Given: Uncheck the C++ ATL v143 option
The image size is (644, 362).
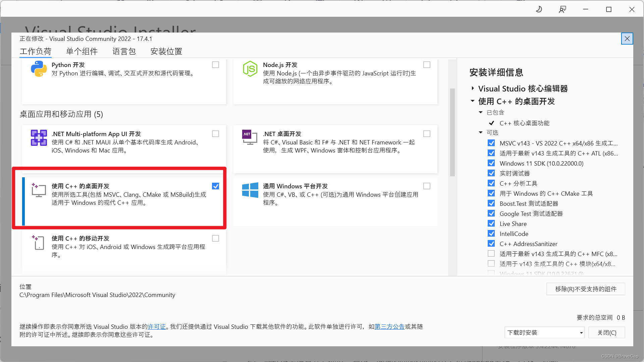Looking at the screenshot, I should click(x=491, y=153).
